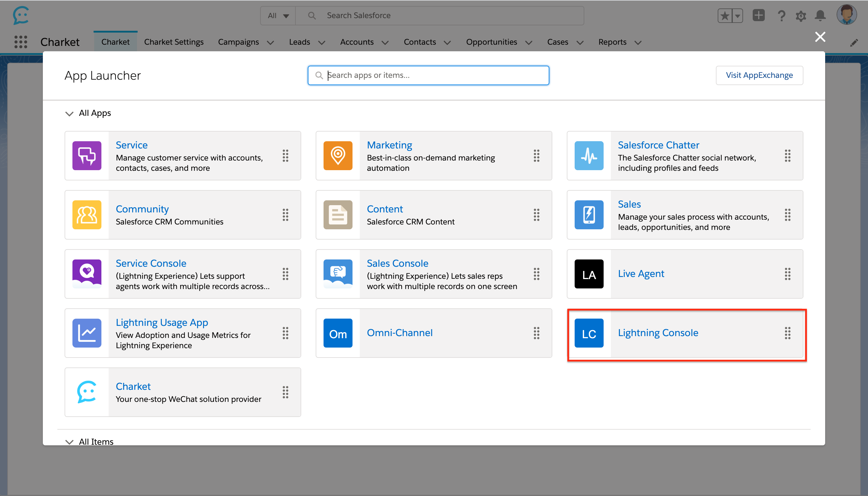Open the Contacts tab dropdown chevron
This screenshot has height=496, width=868.
(447, 43)
